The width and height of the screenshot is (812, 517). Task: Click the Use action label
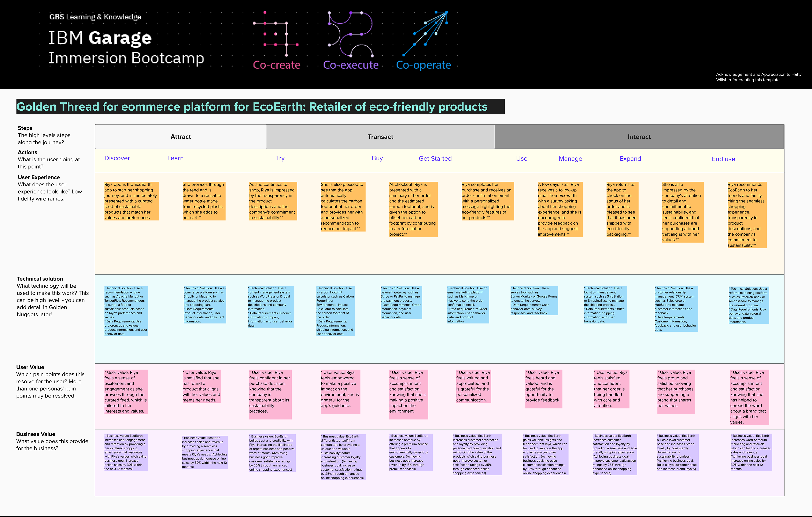(x=522, y=159)
